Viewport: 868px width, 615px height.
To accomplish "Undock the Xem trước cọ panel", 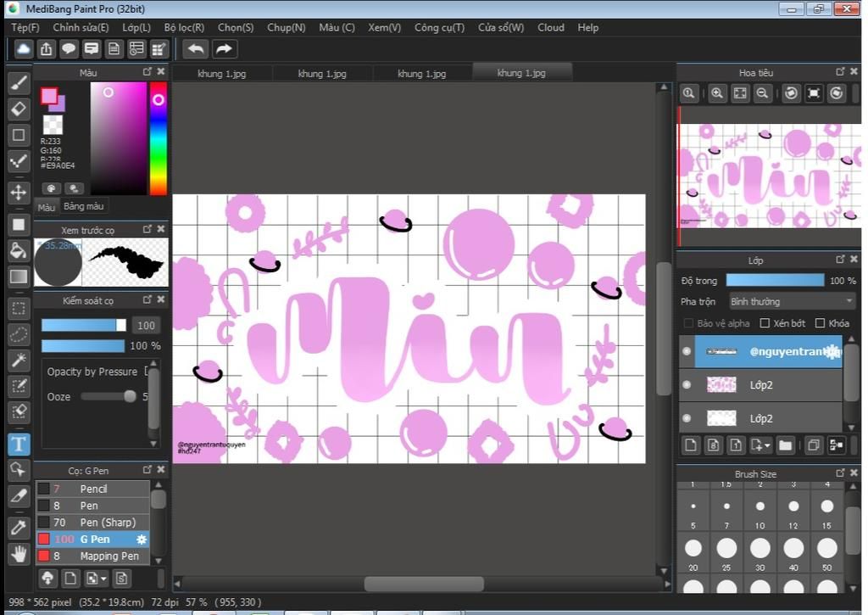I will [x=147, y=229].
